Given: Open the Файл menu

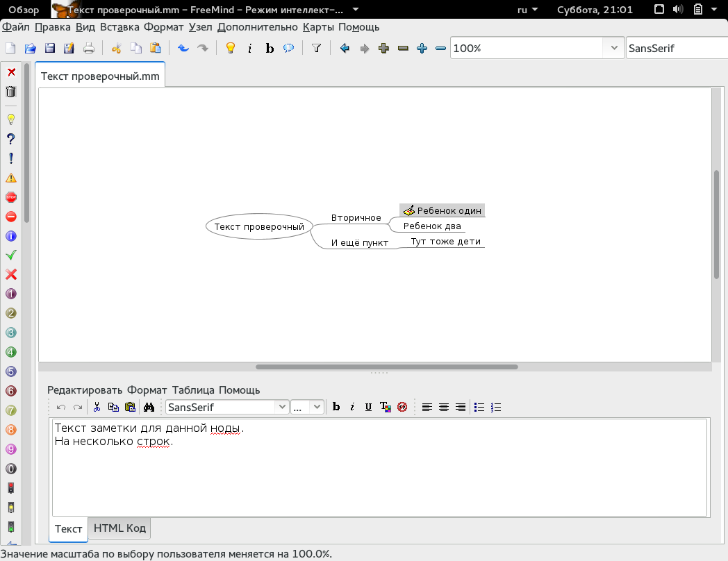Looking at the screenshot, I should tap(16, 27).
